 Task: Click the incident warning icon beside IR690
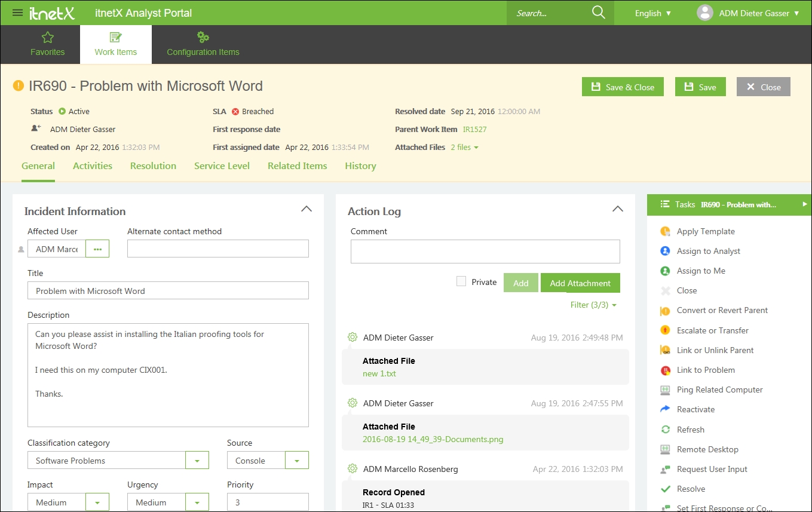tap(19, 86)
